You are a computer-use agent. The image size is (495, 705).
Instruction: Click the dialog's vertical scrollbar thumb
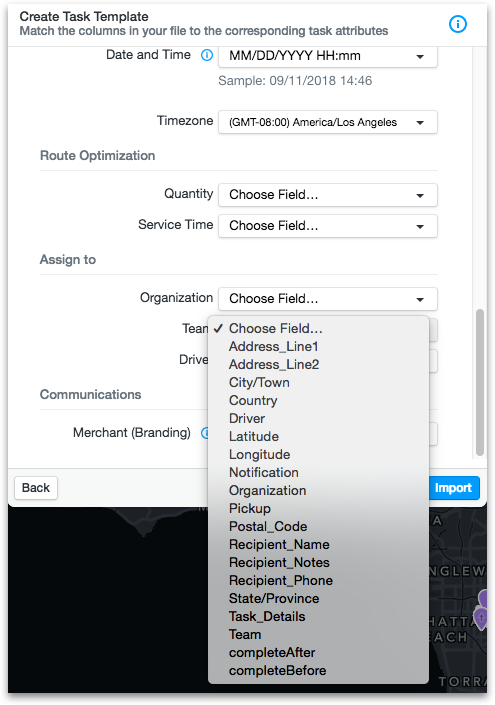(x=480, y=382)
